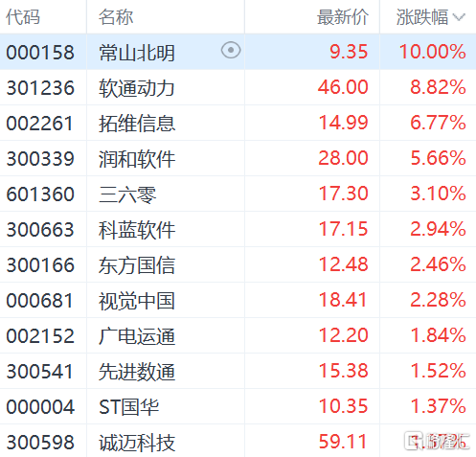Screen dimensions: 476x457
Task: Select stock code 601360
Action: tap(40, 194)
